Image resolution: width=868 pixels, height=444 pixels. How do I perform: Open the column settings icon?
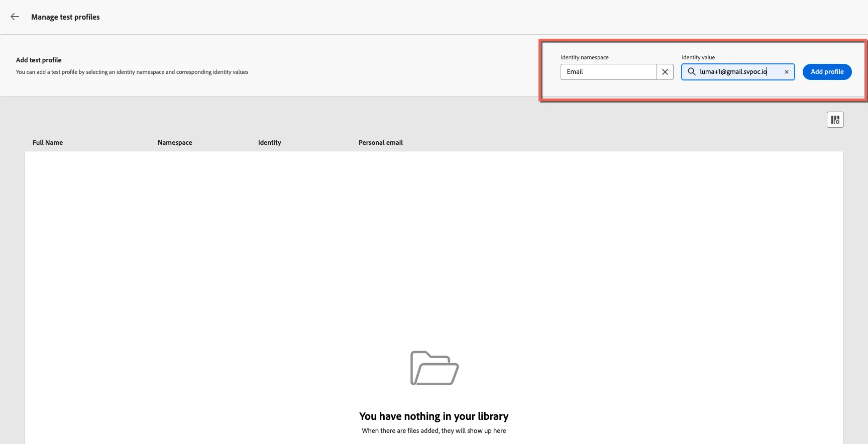(x=835, y=120)
